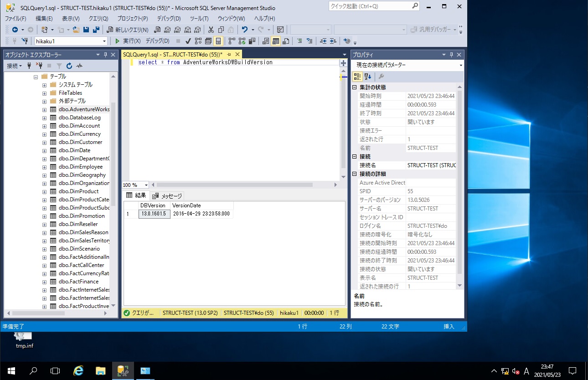
Task: Switch Properties panel to categorized view
Action: click(x=357, y=76)
